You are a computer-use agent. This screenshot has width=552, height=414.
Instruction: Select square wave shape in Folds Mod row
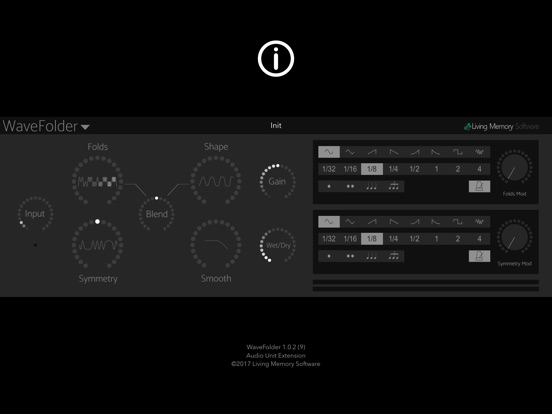(x=458, y=152)
